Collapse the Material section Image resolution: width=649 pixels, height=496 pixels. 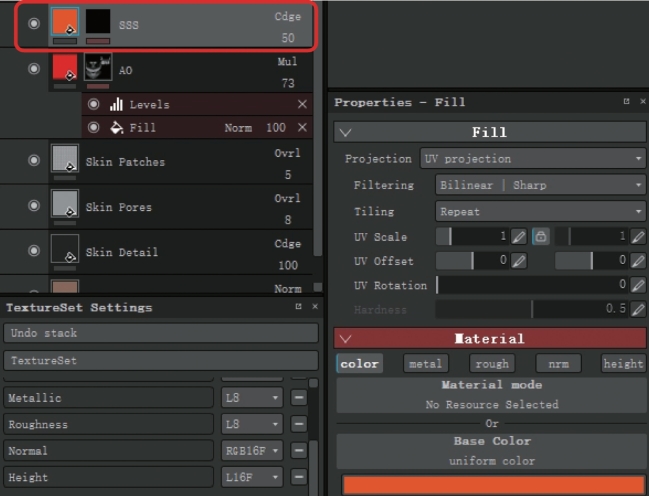345,339
